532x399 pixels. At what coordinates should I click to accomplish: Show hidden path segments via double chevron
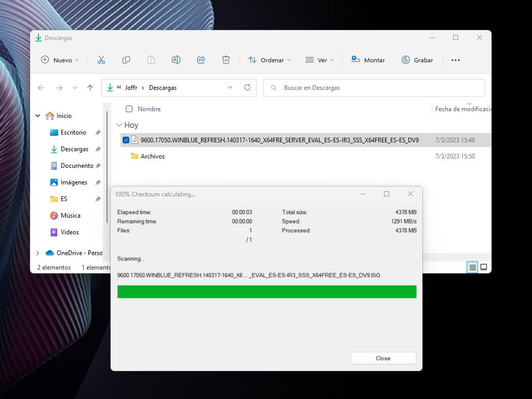pyautogui.click(x=119, y=87)
